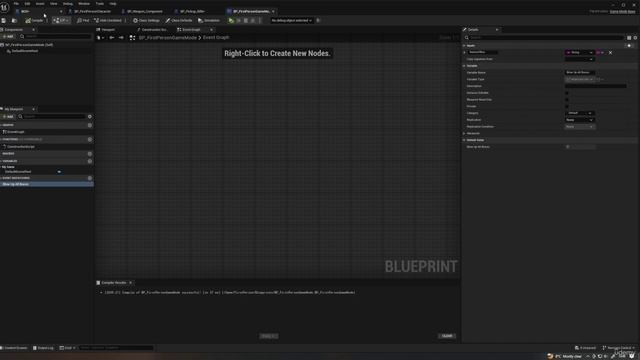Open the Asset menu

tap(40, 4)
